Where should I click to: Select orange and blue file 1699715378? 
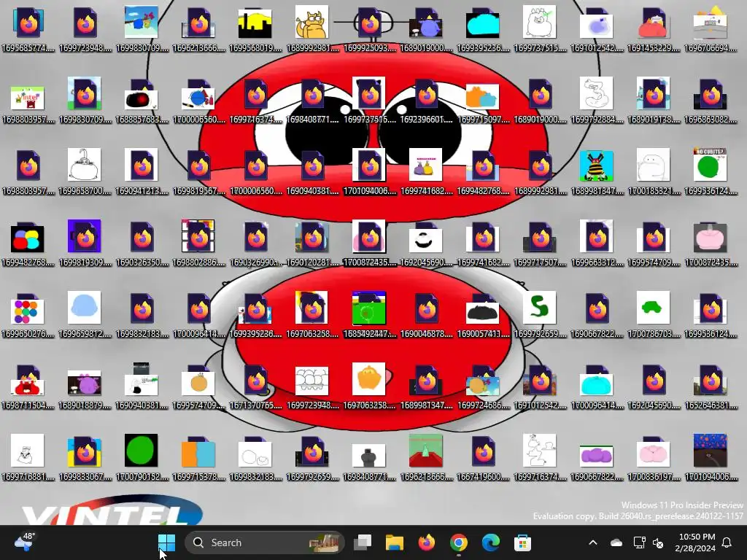pyautogui.click(x=198, y=458)
